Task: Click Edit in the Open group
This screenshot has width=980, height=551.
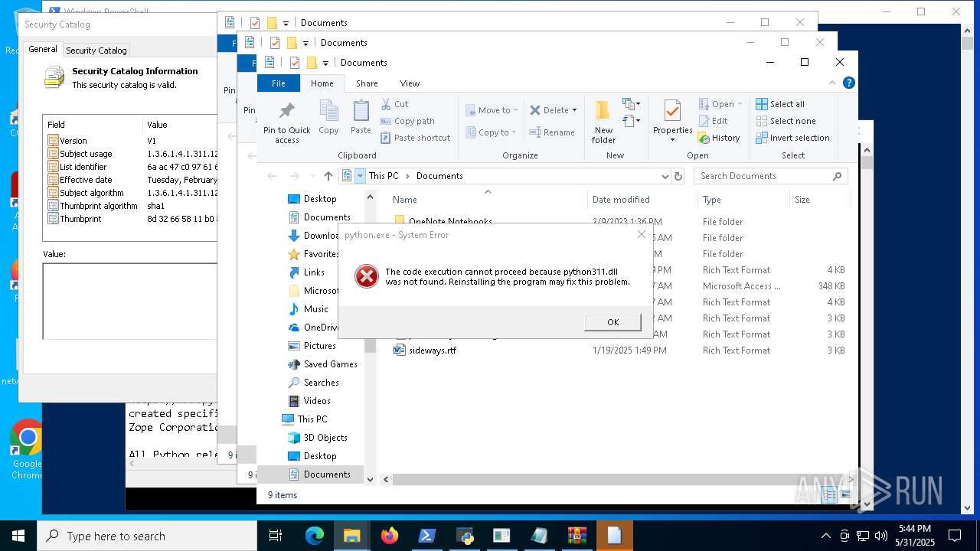Action: click(714, 121)
